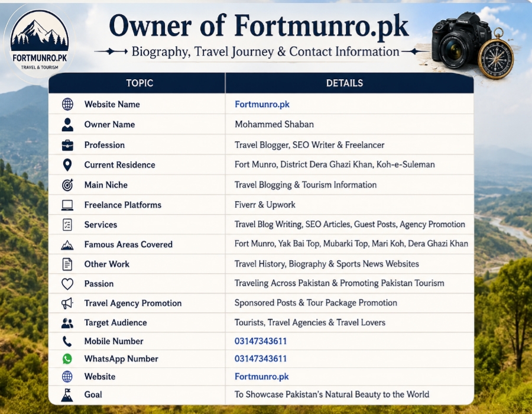532x414 pixels.
Task: Click the Mobile Number 03147343611
Action: (261, 341)
